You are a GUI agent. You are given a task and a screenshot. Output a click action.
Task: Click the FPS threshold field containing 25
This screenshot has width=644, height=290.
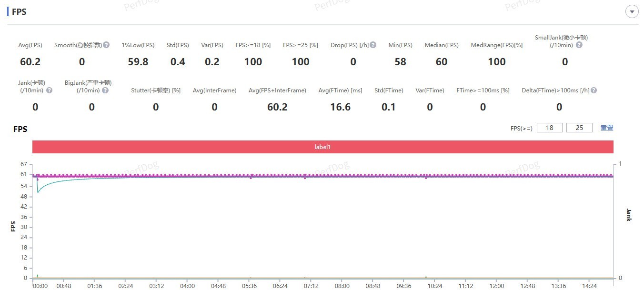[579, 128]
